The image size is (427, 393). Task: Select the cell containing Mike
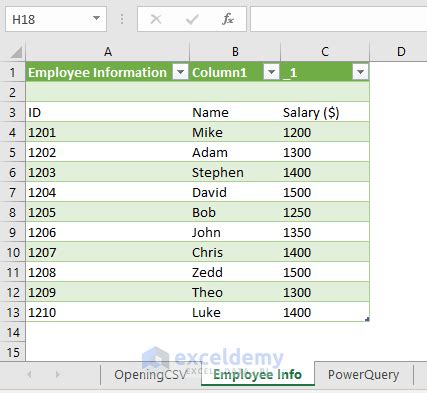(235, 132)
